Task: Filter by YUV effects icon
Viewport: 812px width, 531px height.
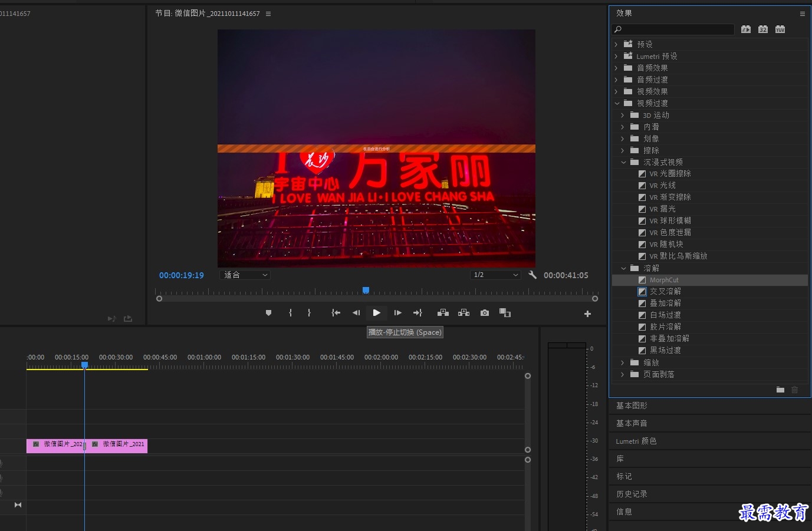Action: (780, 29)
